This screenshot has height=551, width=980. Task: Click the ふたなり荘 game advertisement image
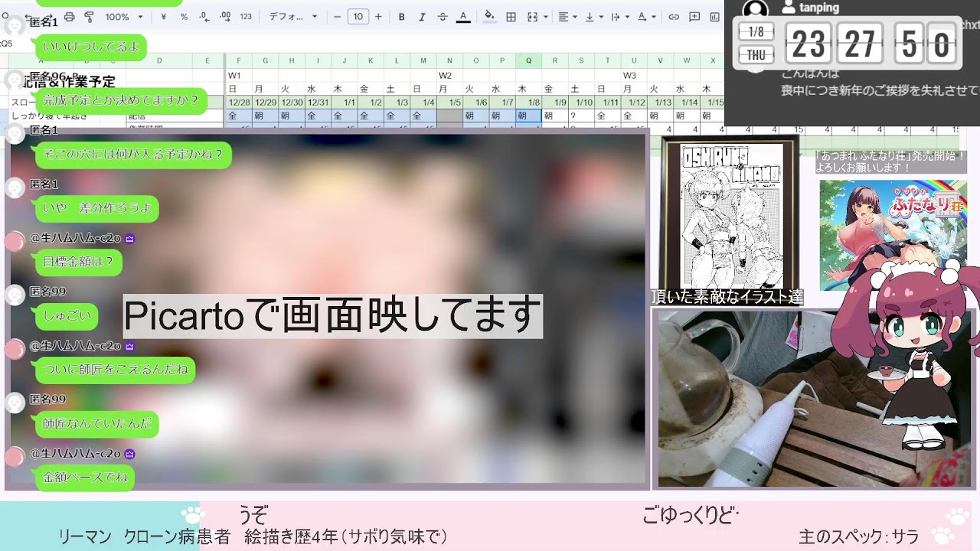coord(893,235)
